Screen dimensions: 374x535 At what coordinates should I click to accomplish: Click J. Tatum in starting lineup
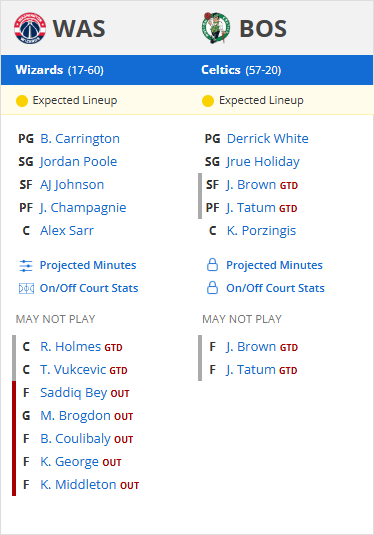pos(251,207)
